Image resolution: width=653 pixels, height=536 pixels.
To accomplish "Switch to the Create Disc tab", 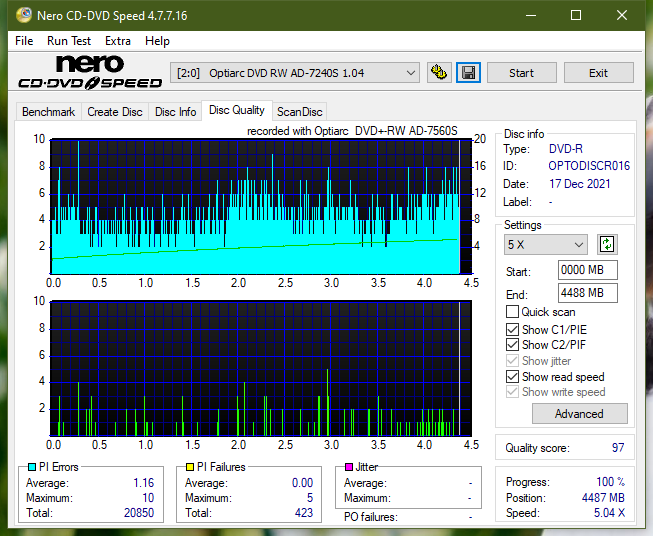I will (x=115, y=112).
